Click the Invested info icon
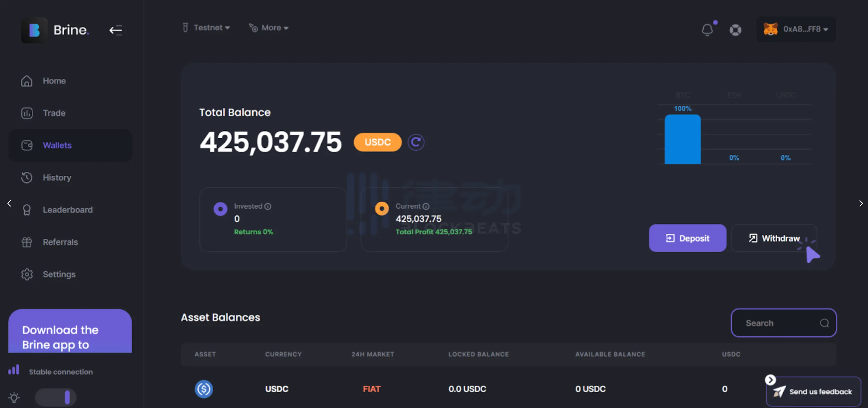This screenshot has width=868, height=408. (x=268, y=206)
